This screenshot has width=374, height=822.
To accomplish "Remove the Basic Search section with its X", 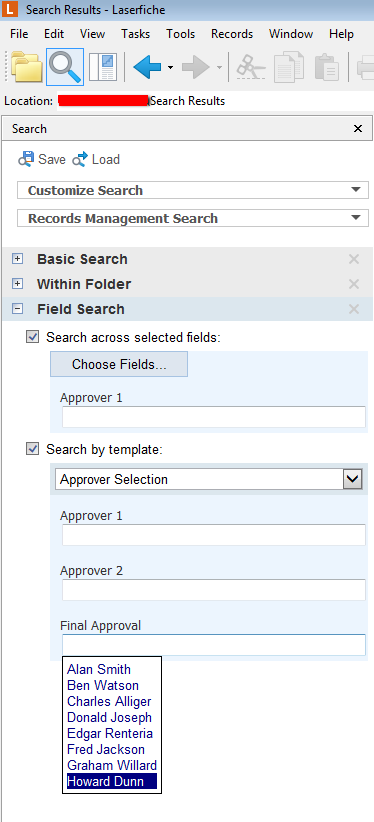I will click(x=354, y=259).
